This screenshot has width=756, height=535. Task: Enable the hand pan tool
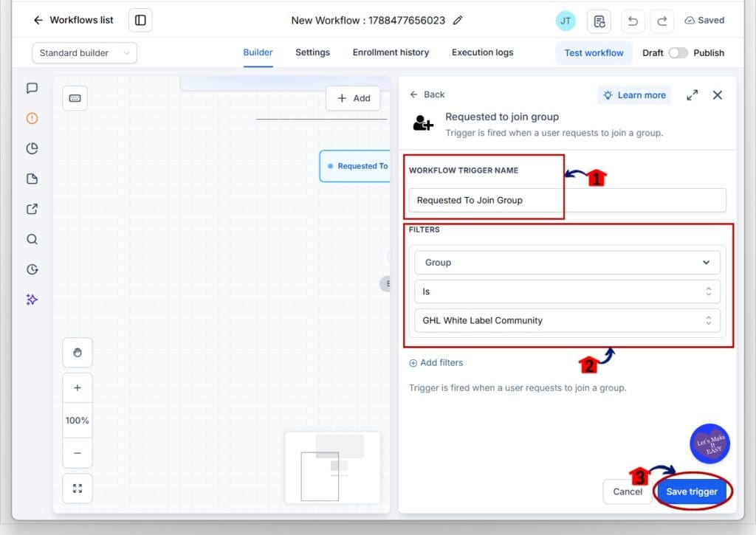(77, 353)
